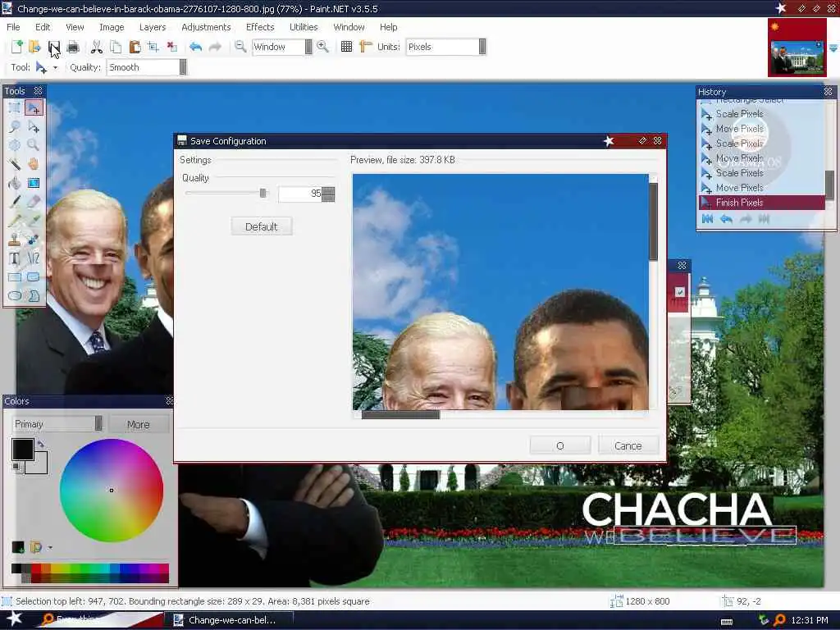840x630 pixels.
Task: Open the Edit menu
Action: pos(43,27)
